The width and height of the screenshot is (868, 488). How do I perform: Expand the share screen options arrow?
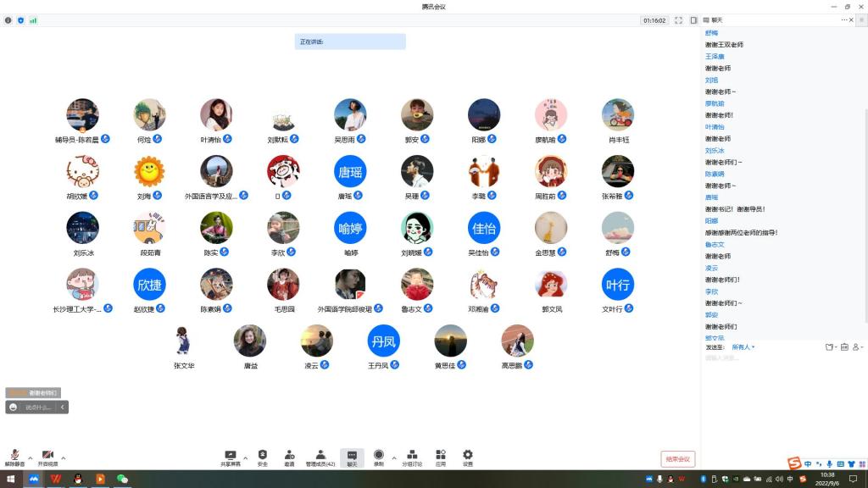(246, 457)
